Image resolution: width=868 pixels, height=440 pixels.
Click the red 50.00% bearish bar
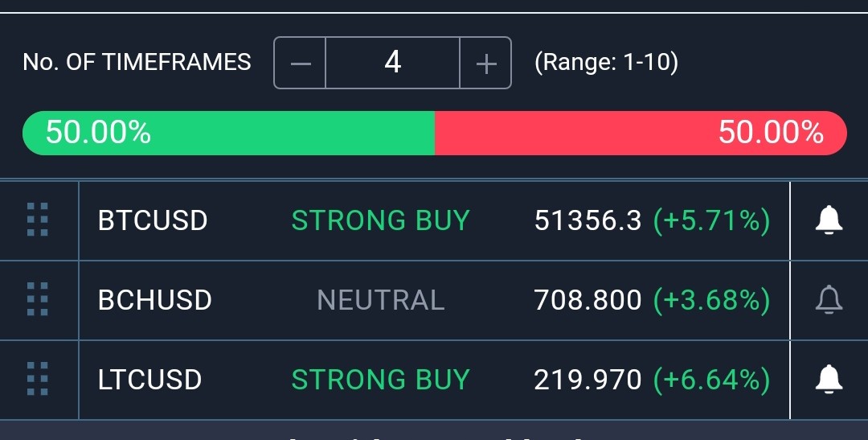[641, 133]
